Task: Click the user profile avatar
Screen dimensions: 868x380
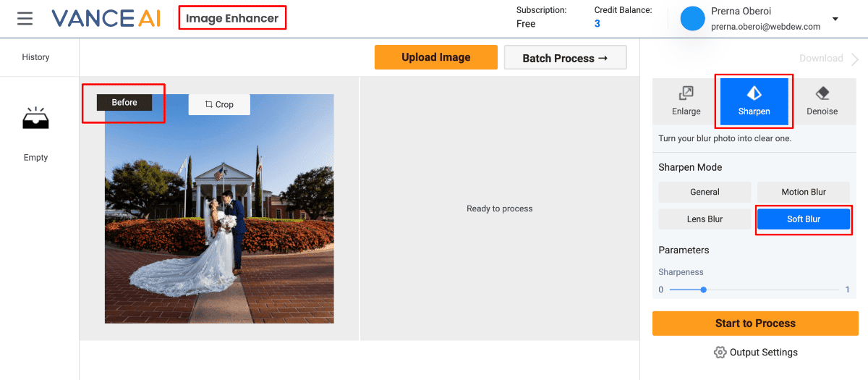Action: pyautogui.click(x=692, y=19)
